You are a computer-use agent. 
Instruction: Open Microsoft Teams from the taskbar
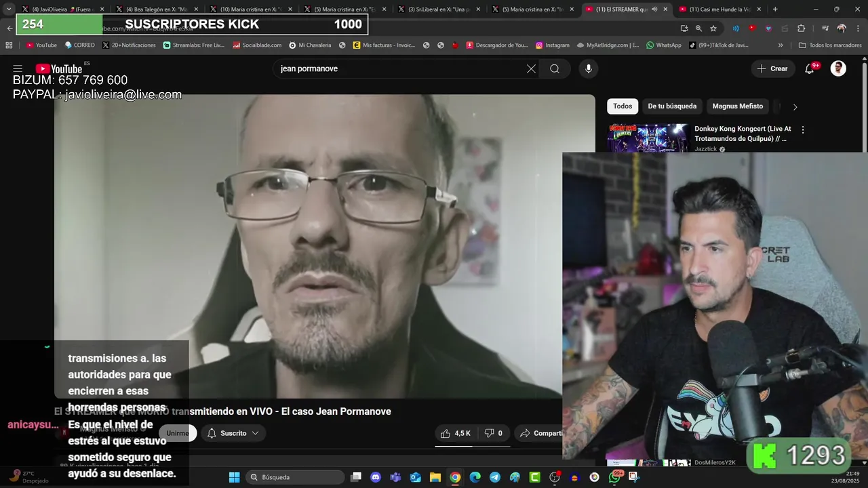pos(395,477)
